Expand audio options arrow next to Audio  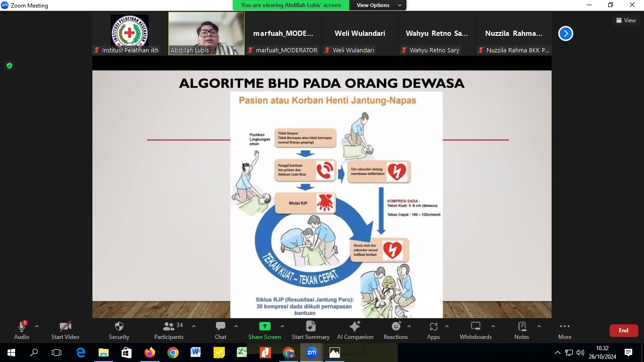click(x=37, y=326)
